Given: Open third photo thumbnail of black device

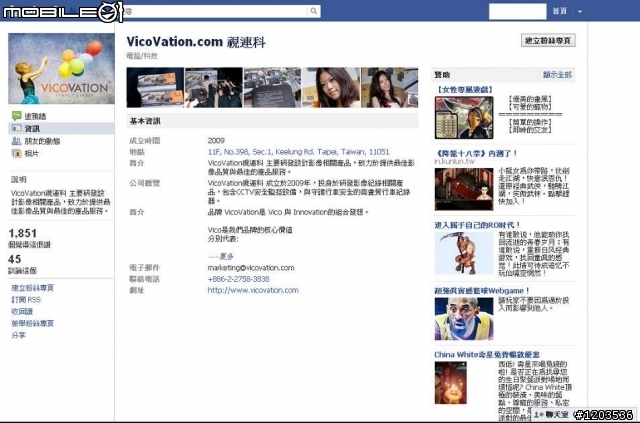Looking at the screenshot, I should pyautogui.click(x=272, y=87).
